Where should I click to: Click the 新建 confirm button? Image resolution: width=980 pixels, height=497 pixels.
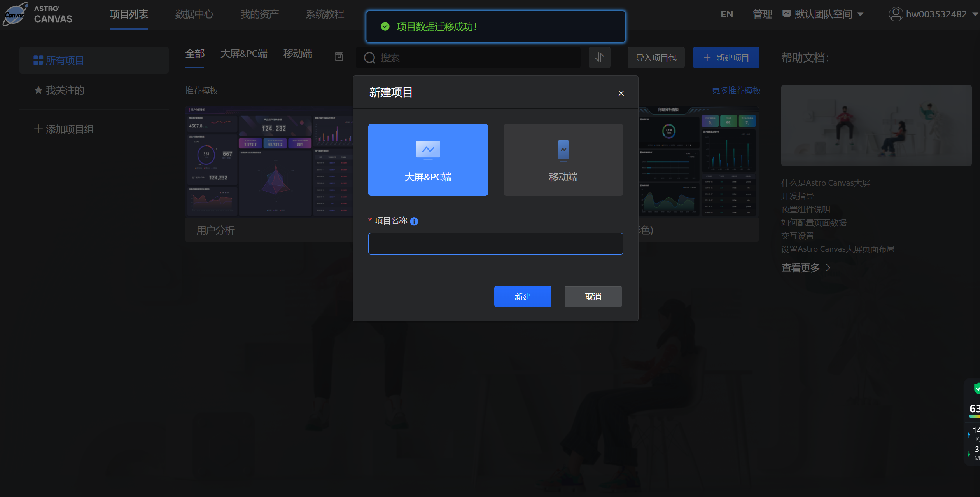click(523, 296)
